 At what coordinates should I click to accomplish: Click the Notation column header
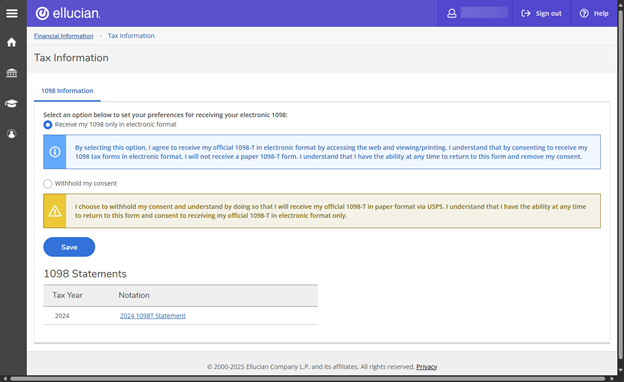tap(134, 295)
